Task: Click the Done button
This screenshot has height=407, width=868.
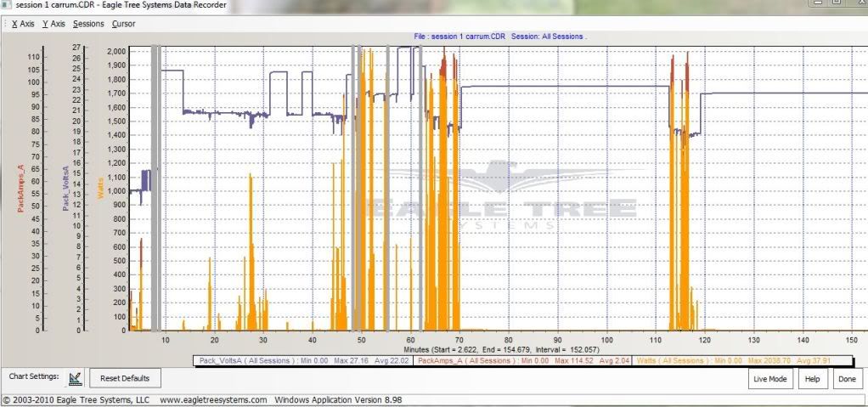Action: [x=846, y=378]
